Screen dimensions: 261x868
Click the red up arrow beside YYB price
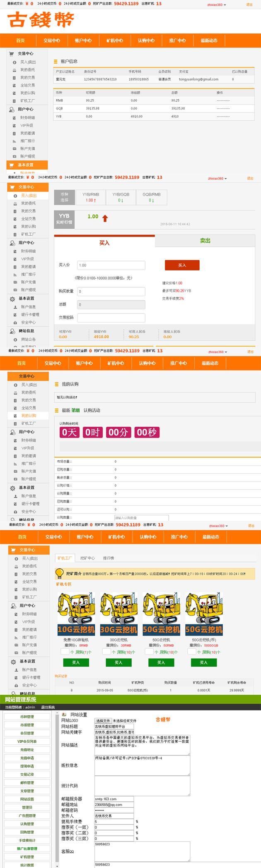(x=105, y=218)
